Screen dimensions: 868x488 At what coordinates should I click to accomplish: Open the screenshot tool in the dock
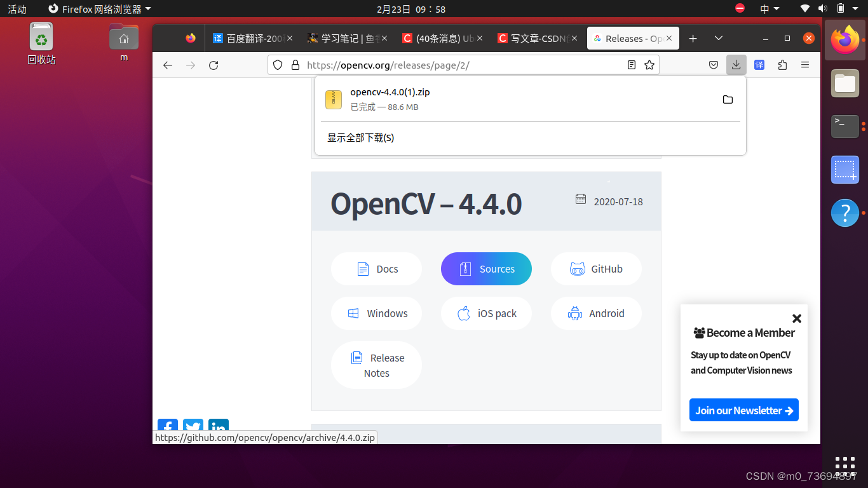click(845, 170)
